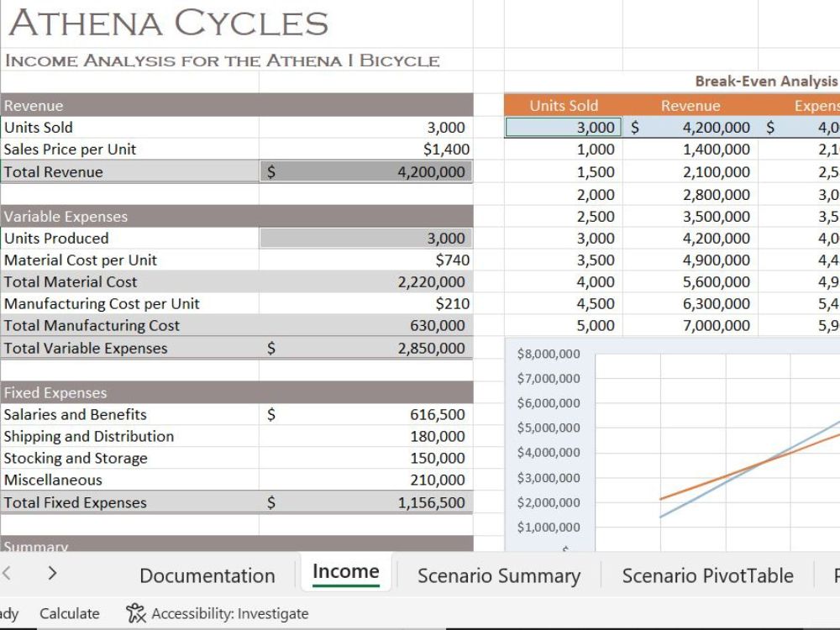Click the Units Sold row label
This screenshot has width=840, height=630.
click(39, 128)
